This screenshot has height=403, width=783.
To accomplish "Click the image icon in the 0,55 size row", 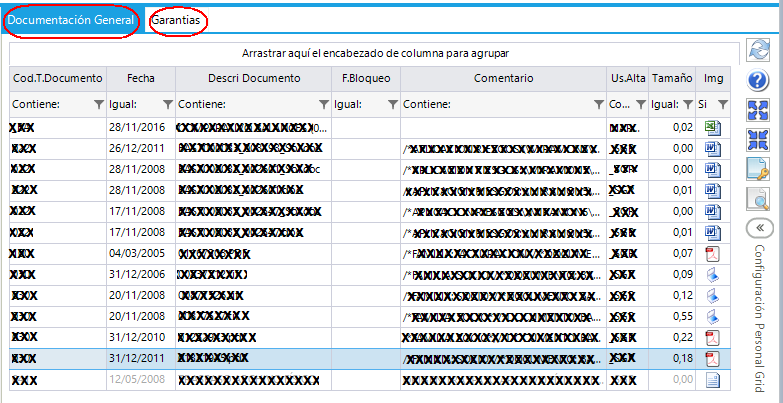I will coord(713,317).
